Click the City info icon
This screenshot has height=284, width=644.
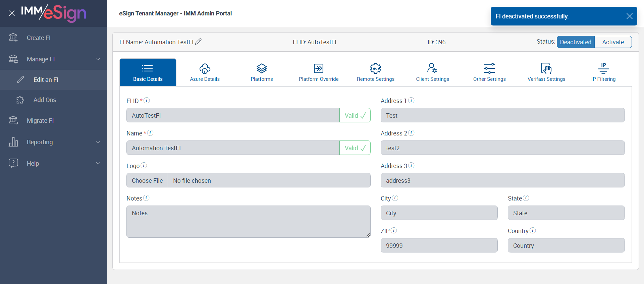[x=395, y=198]
